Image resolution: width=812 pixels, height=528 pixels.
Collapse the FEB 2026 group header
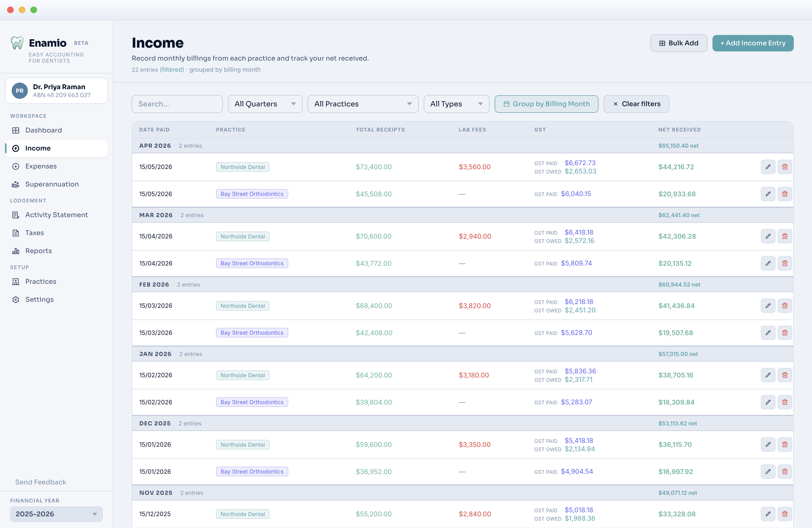[462, 284]
